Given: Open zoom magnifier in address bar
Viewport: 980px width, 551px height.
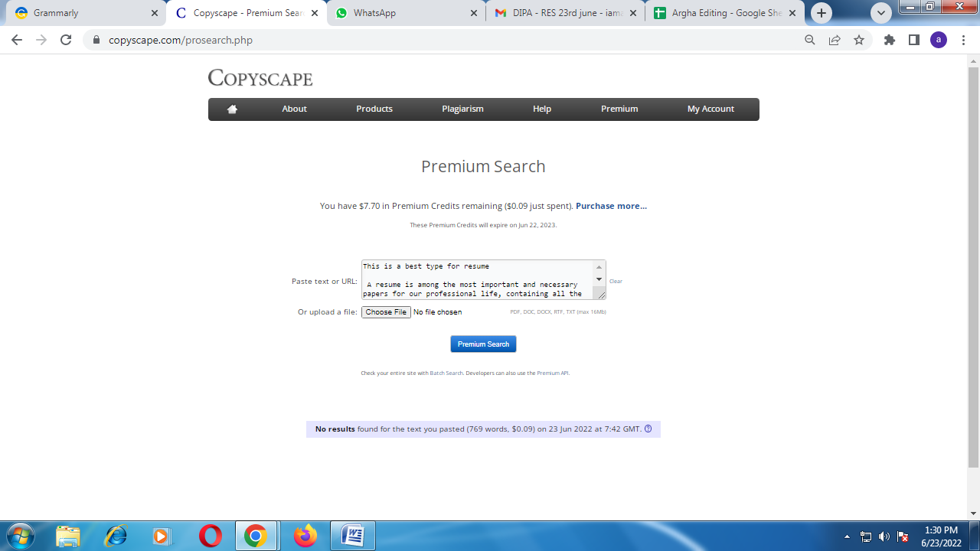Looking at the screenshot, I should pyautogui.click(x=810, y=40).
